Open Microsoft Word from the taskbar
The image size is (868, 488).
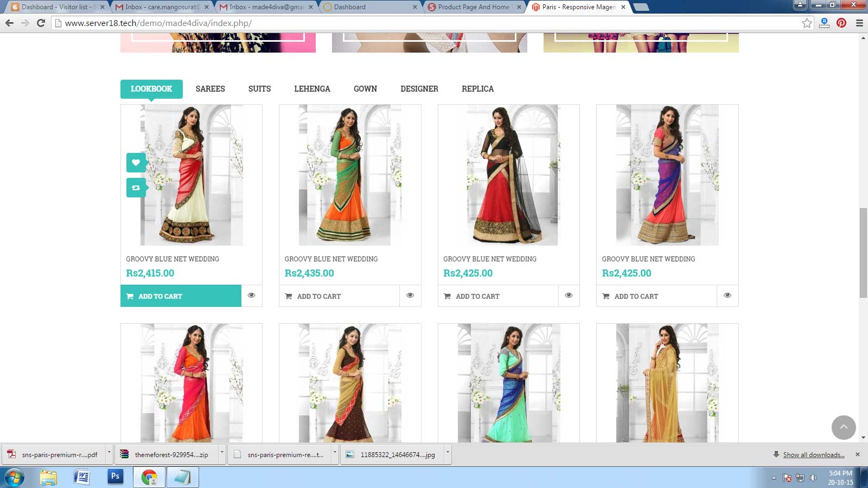[81, 477]
